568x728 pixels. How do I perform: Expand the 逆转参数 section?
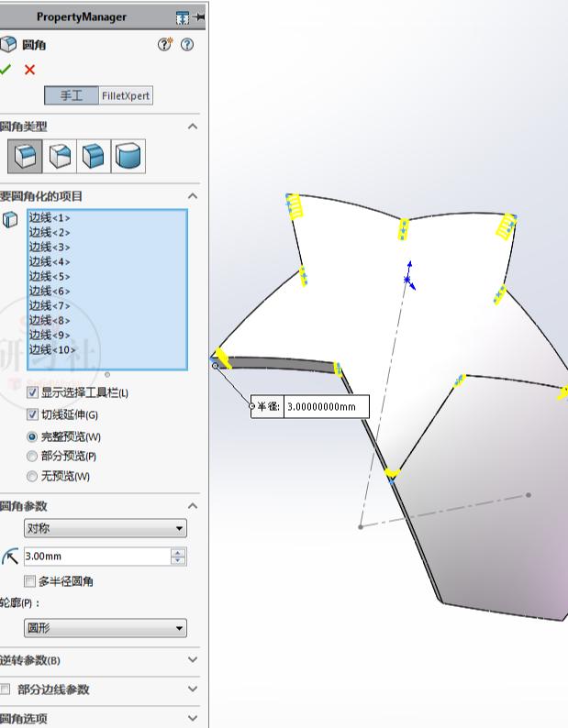pos(193,660)
